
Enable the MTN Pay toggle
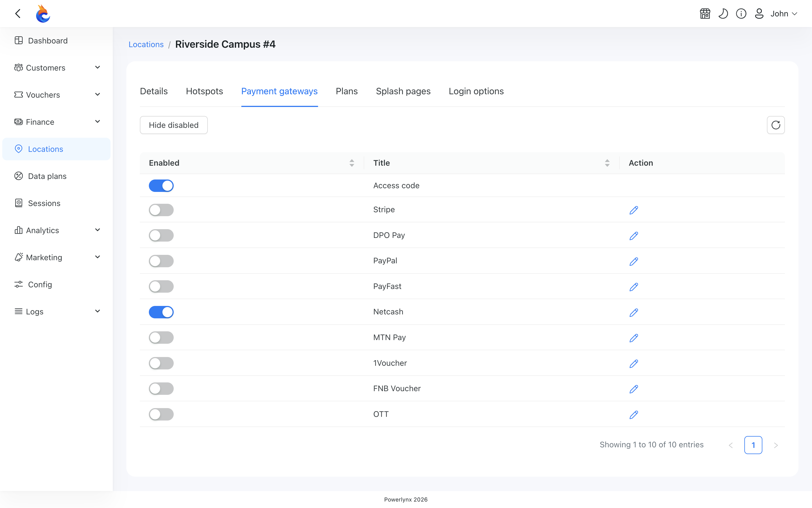point(161,338)
